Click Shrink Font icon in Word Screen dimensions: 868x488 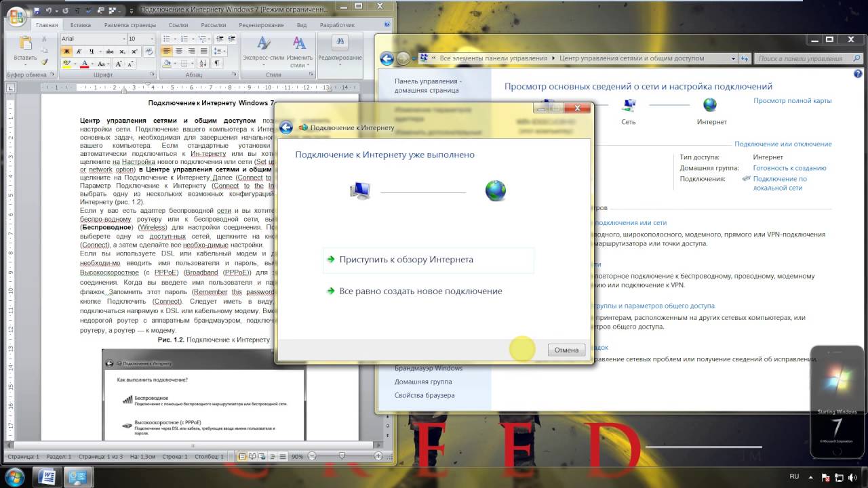coord(130,64)
